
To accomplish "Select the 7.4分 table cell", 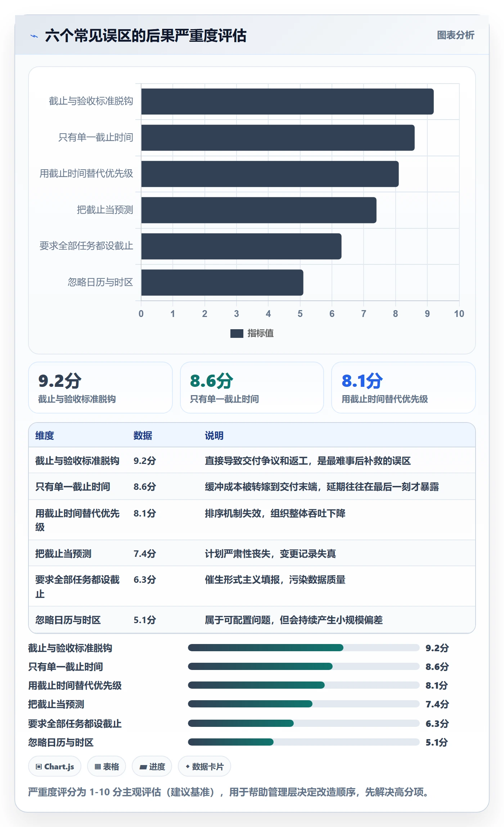I will click(x=145, y=554).
